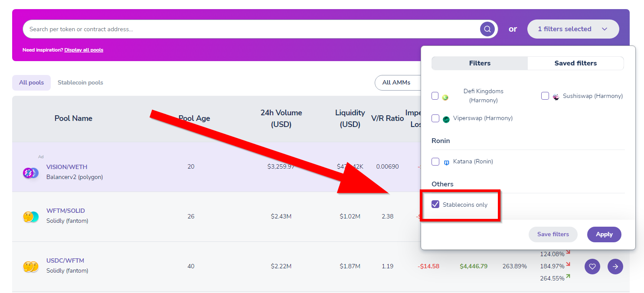Screen dimensions: 644x293
Task: Open the USDC/WFTM pool link
Action: (x=65, y=260)
